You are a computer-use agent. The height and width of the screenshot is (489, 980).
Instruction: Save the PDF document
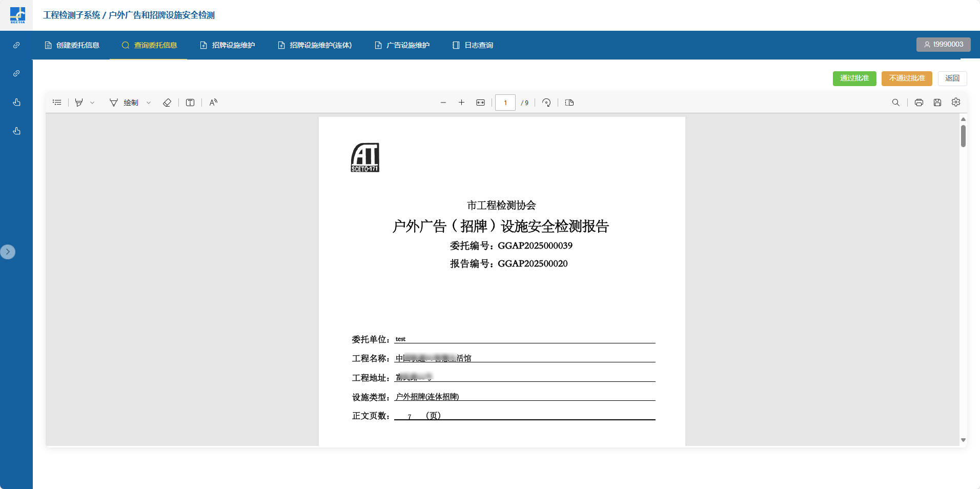point(937,103)
